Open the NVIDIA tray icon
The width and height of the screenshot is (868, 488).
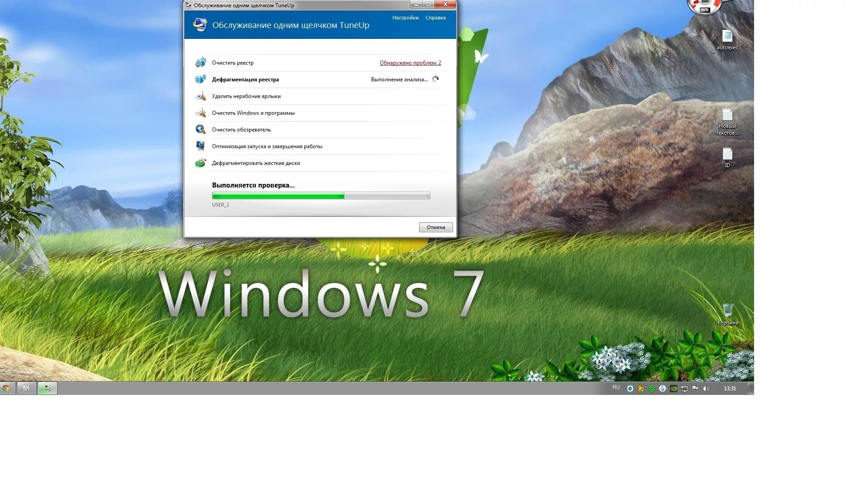[673, 389]
